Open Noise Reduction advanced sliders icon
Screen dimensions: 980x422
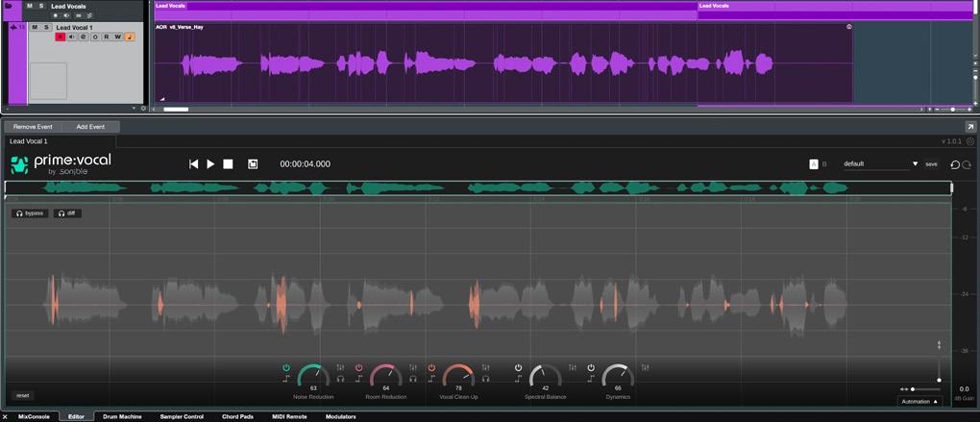(341, 367)
